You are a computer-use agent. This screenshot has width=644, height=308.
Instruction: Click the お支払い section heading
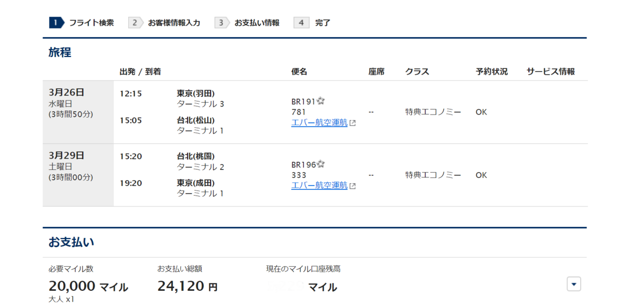pyautogui.click(x=71, y=242)
